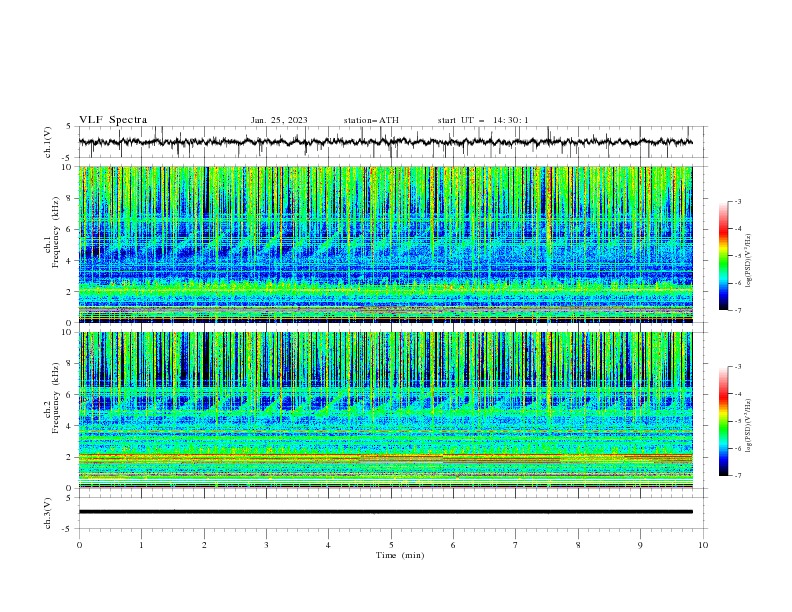Click the ch.2 "Frequency (kHz)" axis label

click(x=55, y=398)
